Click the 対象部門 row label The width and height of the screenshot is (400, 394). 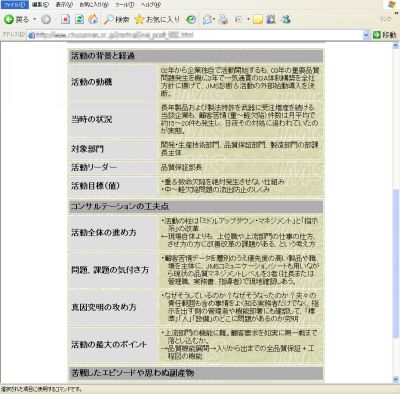87,149
